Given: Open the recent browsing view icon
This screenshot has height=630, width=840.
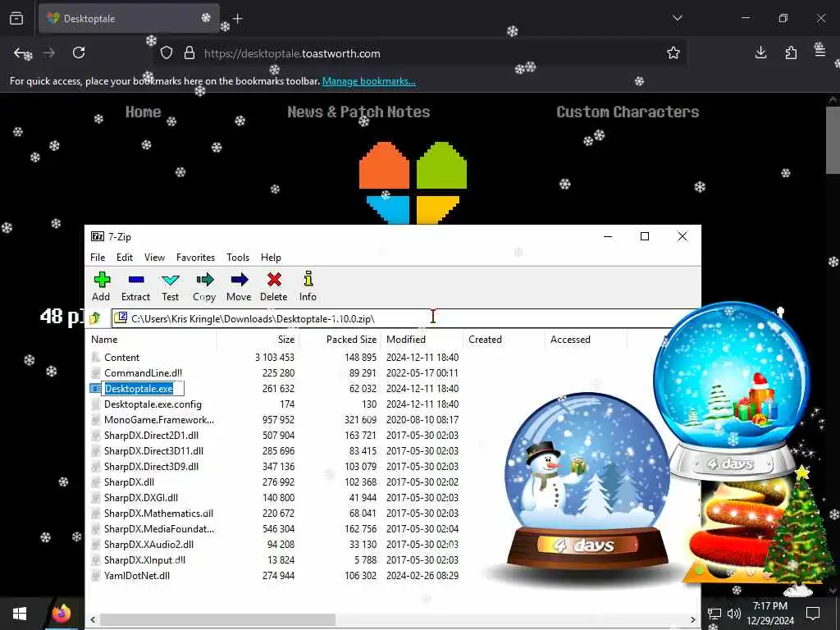Looking at the screenshot, I should [16, 19].
